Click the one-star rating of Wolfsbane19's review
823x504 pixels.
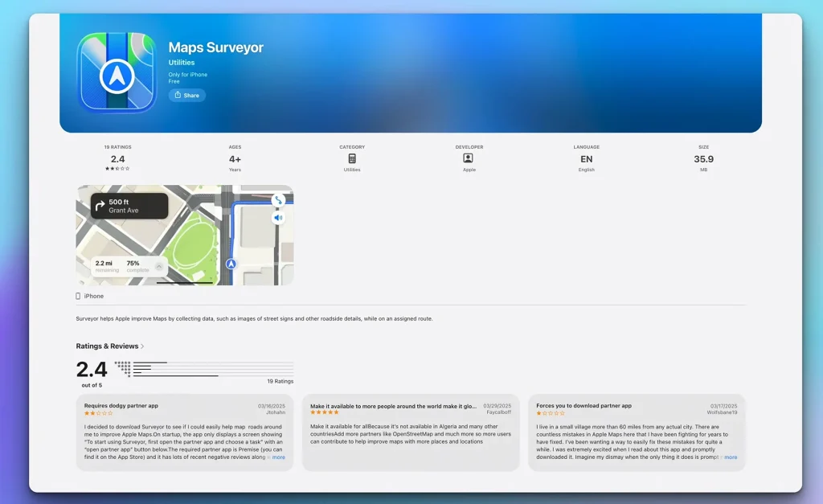551,413
